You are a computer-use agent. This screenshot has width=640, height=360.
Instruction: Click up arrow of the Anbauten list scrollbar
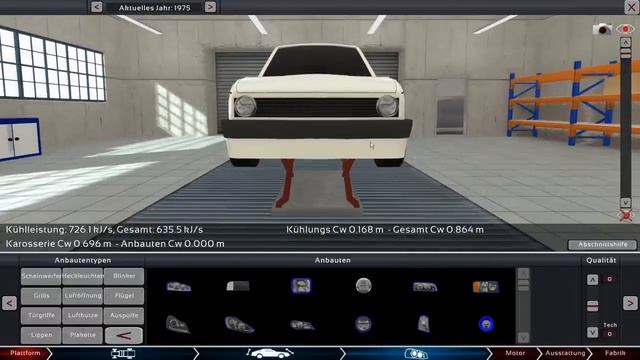[523, 273]
